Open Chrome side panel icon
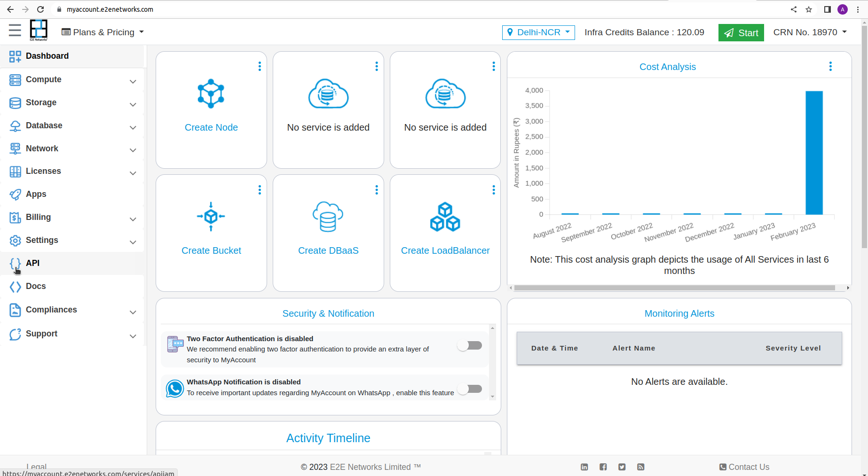868x476 pixels. click(828, 9)
